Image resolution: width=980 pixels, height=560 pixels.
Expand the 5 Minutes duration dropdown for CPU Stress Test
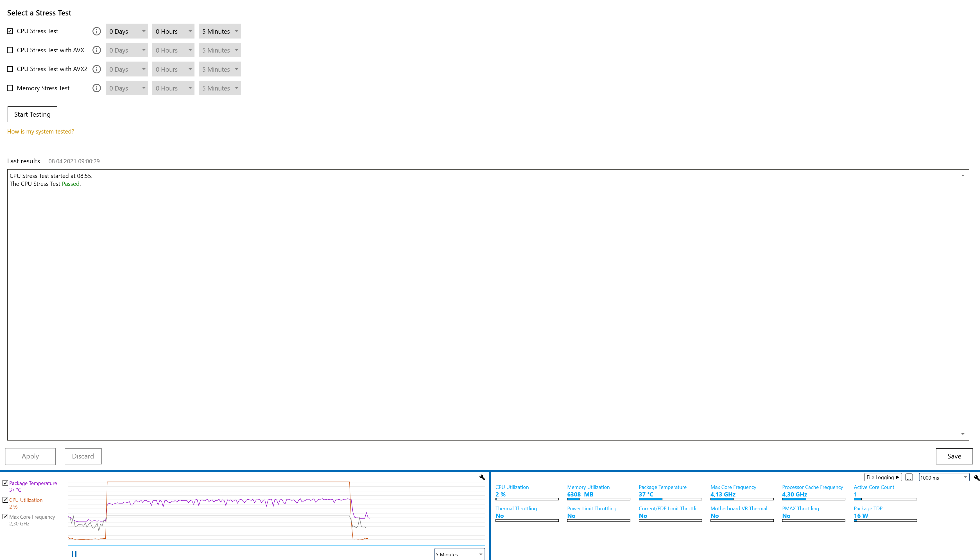(219, 31)
